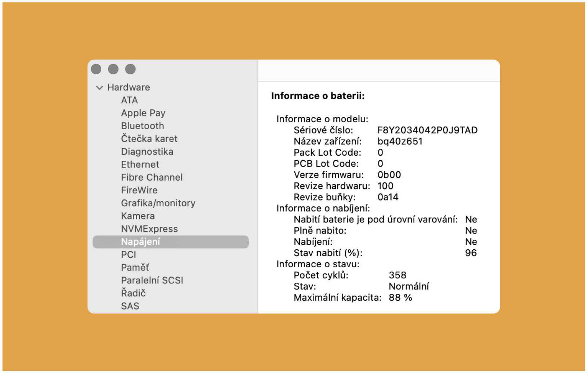588x373 pixels.
Task: Open the Apple Pay entry
Action: coord(143,113)
